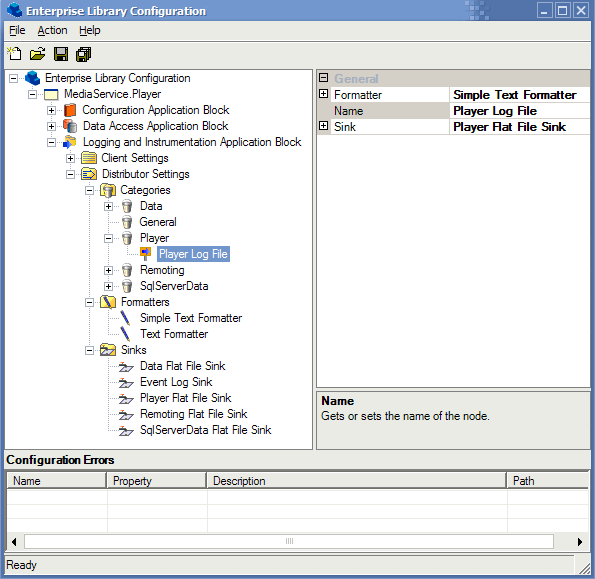This screenshot has height=579, width=595.
Task: Click the Save Application floppy icon
Action: 61,54
